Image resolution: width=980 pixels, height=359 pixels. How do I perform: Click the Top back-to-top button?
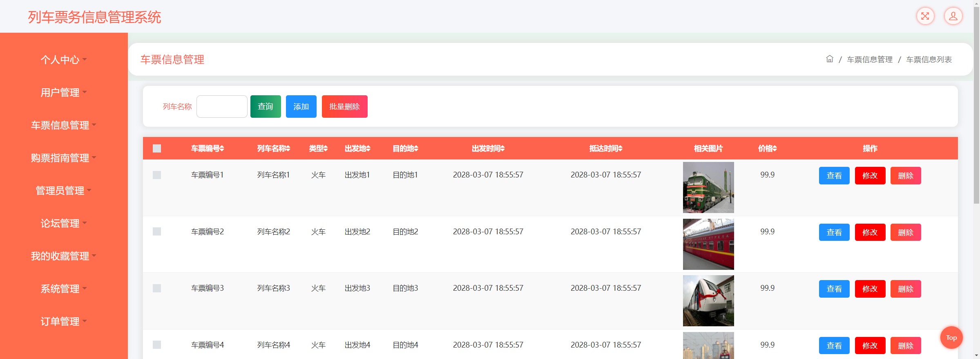(951, 337)
